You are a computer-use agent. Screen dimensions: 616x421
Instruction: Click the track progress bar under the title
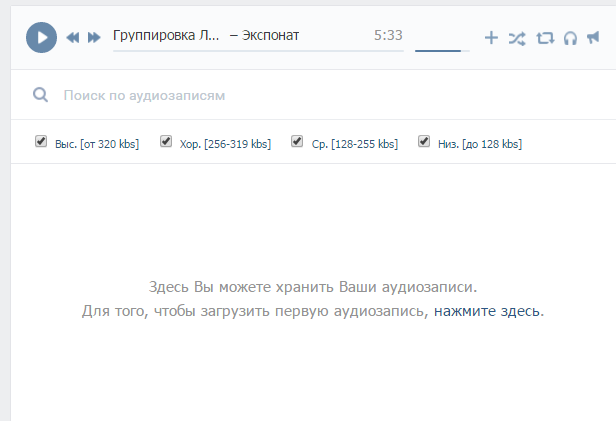pos(258,50)
